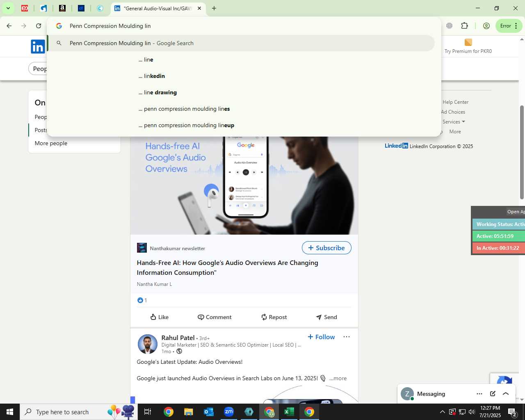
Task: Click the globe icon in toolbar
Action: coord(450,26)
